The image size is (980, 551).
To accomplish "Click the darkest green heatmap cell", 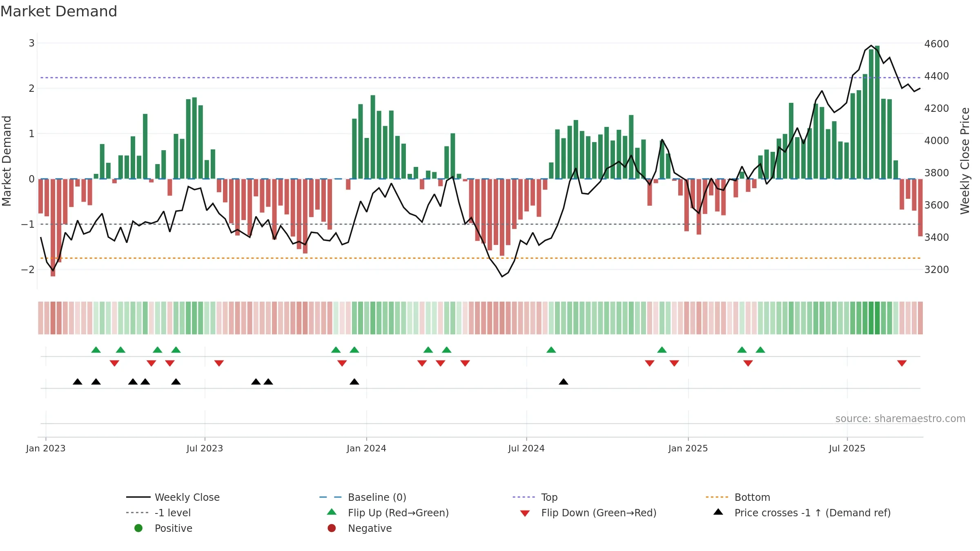I will point(877,318).
